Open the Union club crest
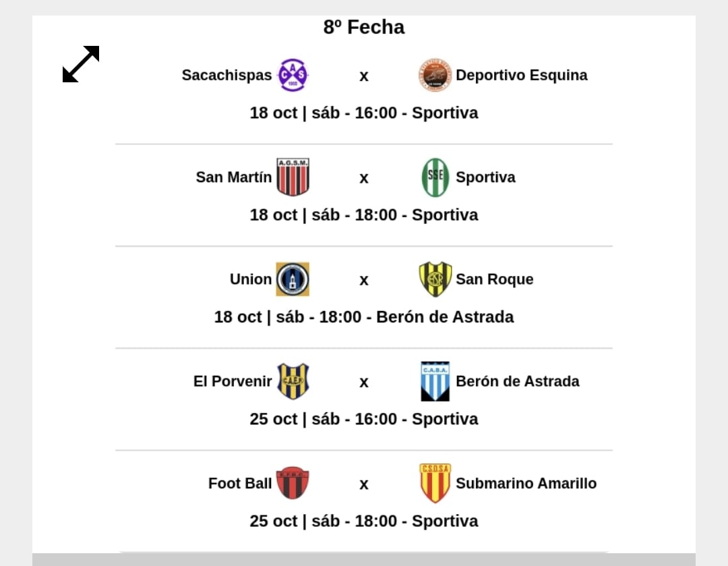Image resolution: width=728 pixels, height=566 pixels. [x=293, y=279]
